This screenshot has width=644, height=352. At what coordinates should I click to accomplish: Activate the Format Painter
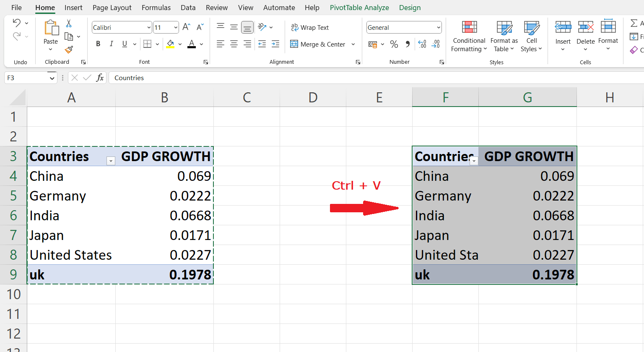tap(70, 50)
